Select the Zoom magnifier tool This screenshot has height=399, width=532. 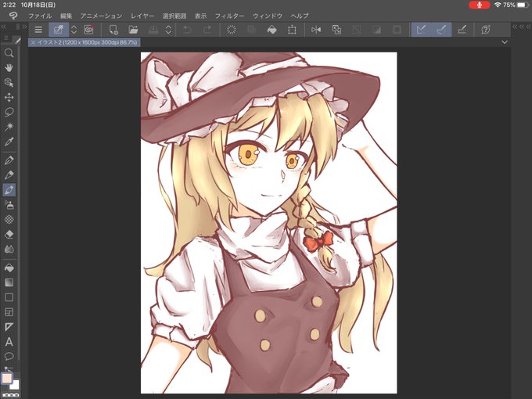click(9, 52)
